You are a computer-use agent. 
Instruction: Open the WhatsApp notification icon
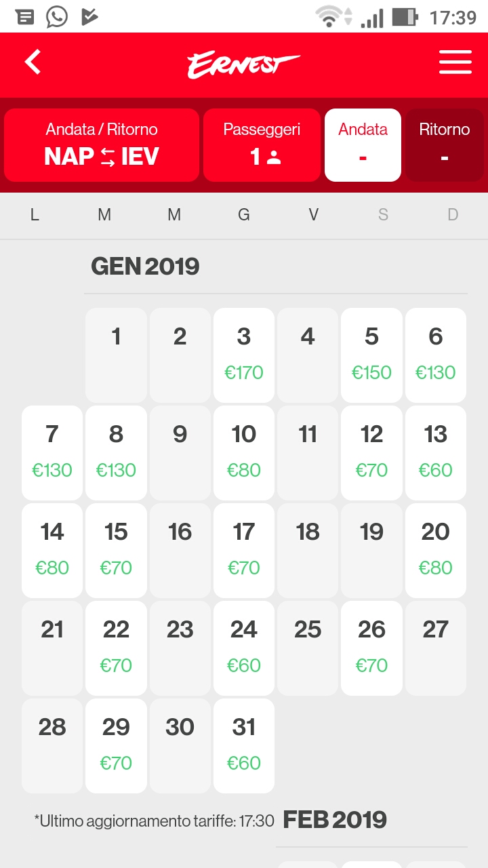[56, 17]
